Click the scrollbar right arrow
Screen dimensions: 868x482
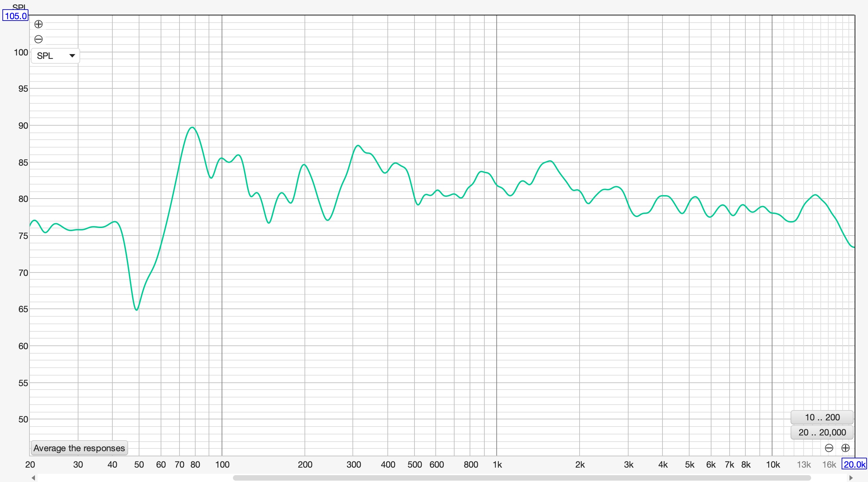click(x=851, y=478)
